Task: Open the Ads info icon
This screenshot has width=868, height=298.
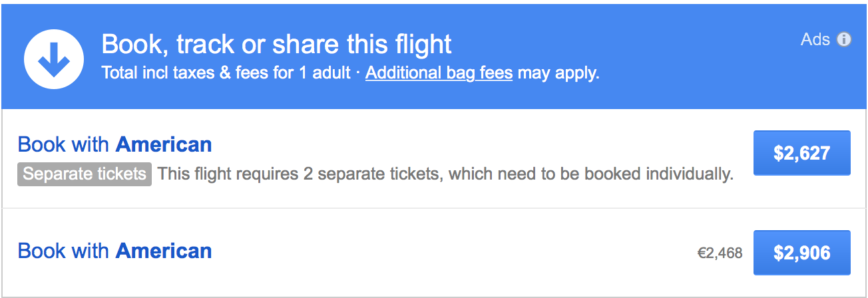Action: coord(844,40)
